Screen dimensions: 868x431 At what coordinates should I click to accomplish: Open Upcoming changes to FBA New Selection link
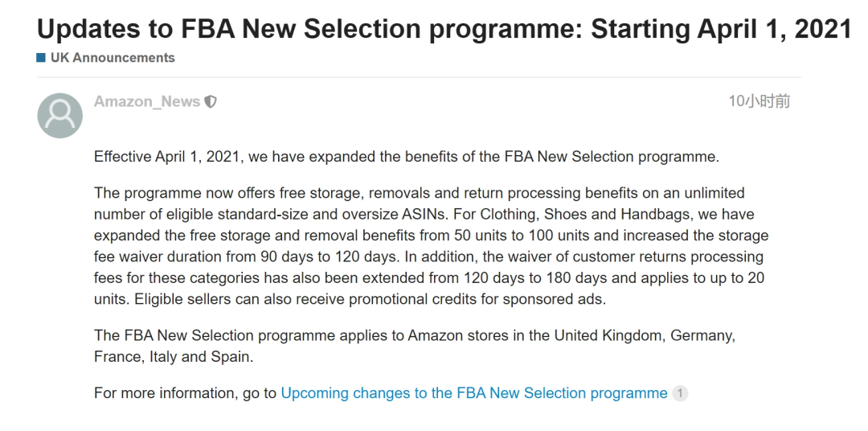point(474,393)
